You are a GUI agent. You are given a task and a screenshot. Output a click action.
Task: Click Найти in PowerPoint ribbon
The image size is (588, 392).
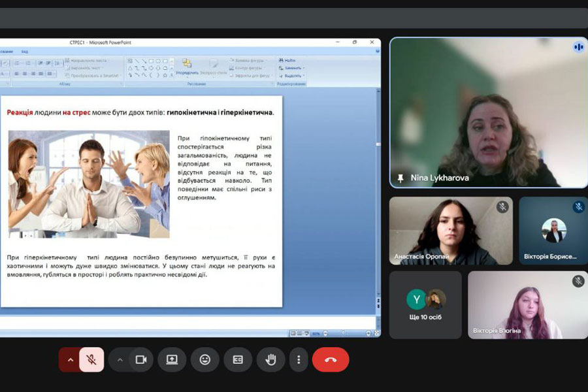click(287, 60)
